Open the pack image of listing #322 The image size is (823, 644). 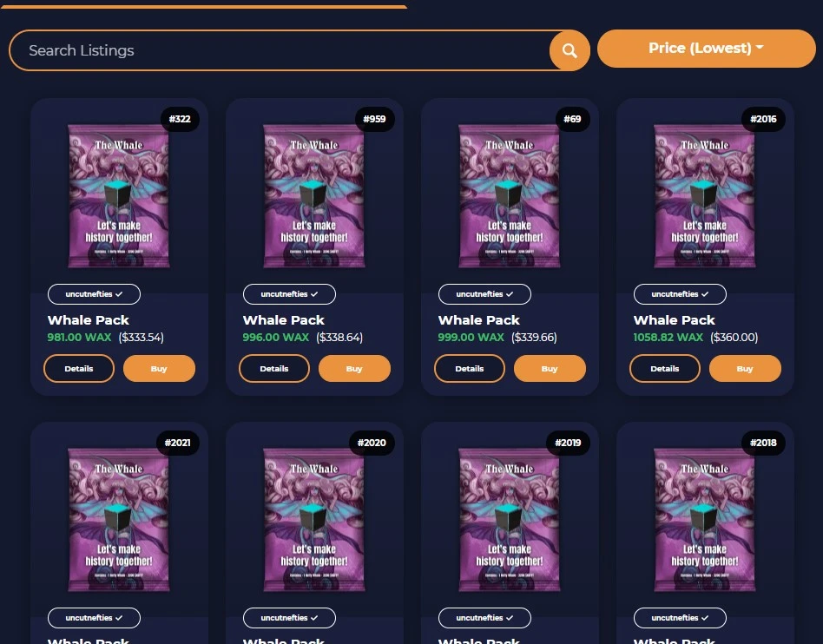click(x=119, y=196)
